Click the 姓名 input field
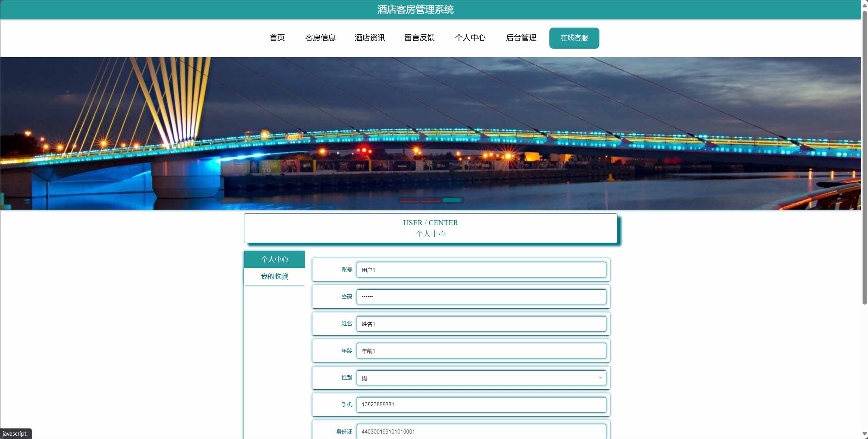This screenshot has width=868, height=439. point(481,324)
